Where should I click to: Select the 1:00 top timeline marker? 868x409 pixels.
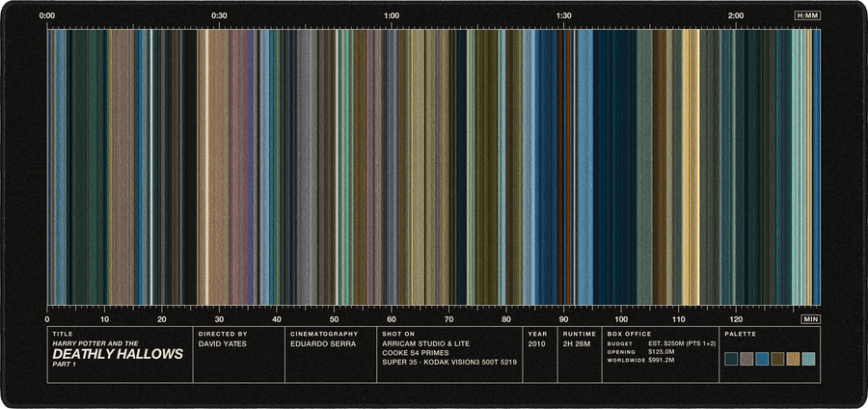(x=392, y=15)
